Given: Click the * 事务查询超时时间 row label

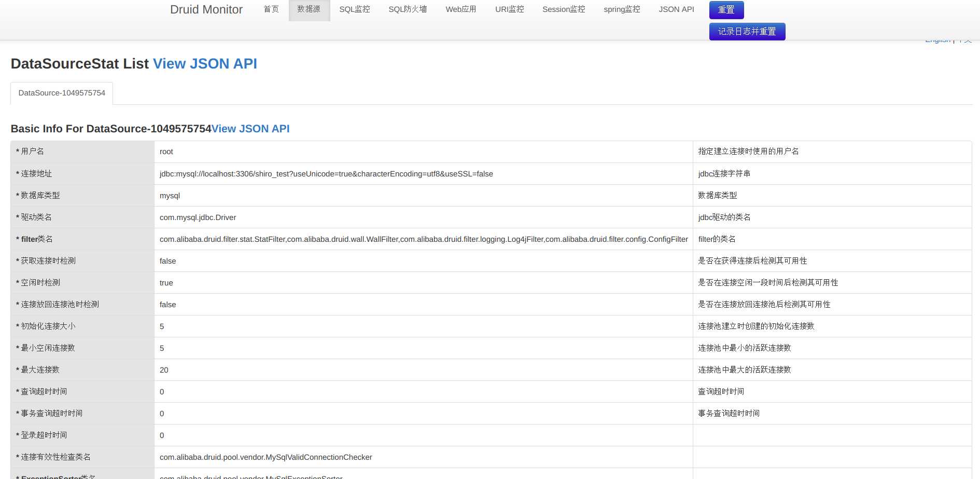Looking at the screenshot, I should 49,414.
